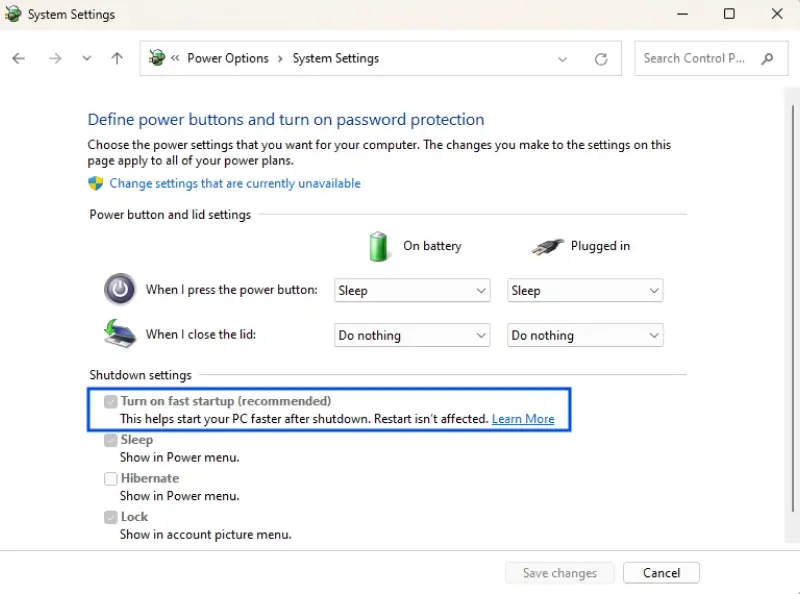Toggle Turn on fast startup option
Viewport: 800px width, 594px height.
click(x=111, y=401)
